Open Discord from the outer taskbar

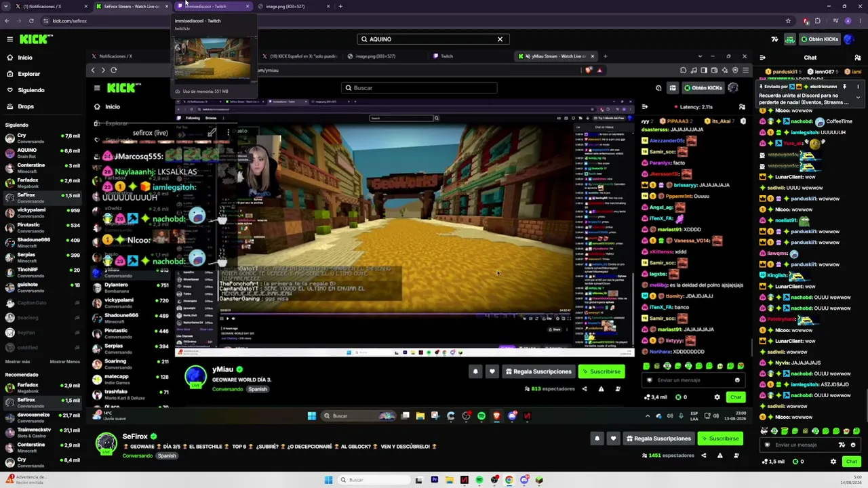[x=524, y=480]
